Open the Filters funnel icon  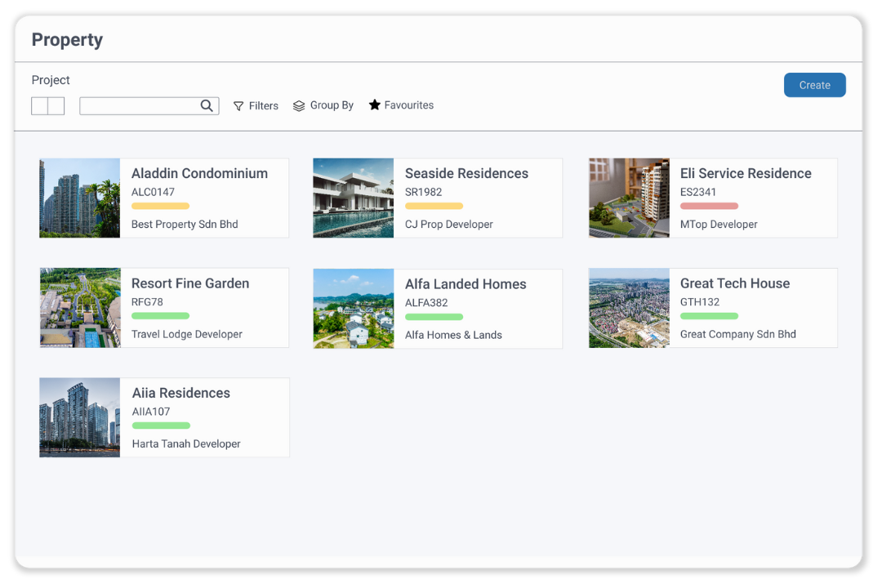coord(238,106)
